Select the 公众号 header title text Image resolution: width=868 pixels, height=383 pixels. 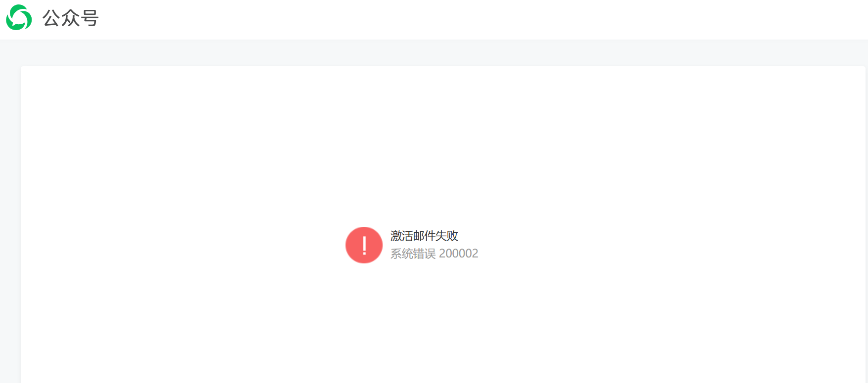tap(71, 18)
